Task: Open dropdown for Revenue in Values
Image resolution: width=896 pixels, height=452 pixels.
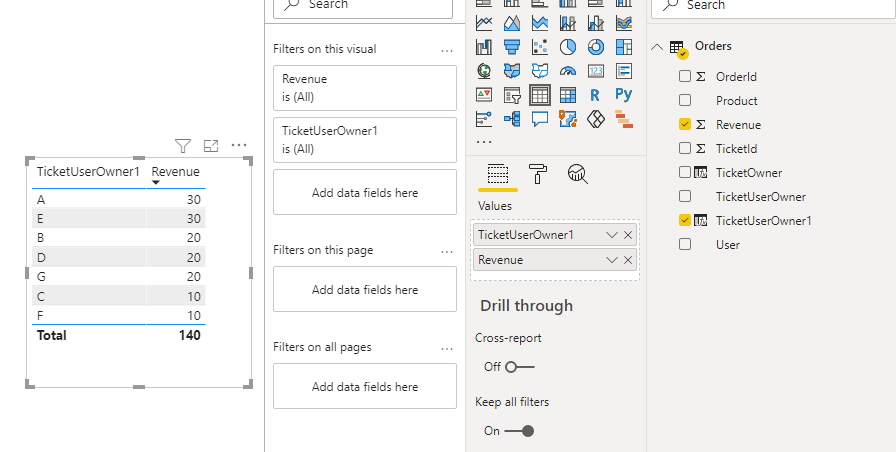Action: pos(611,260)
